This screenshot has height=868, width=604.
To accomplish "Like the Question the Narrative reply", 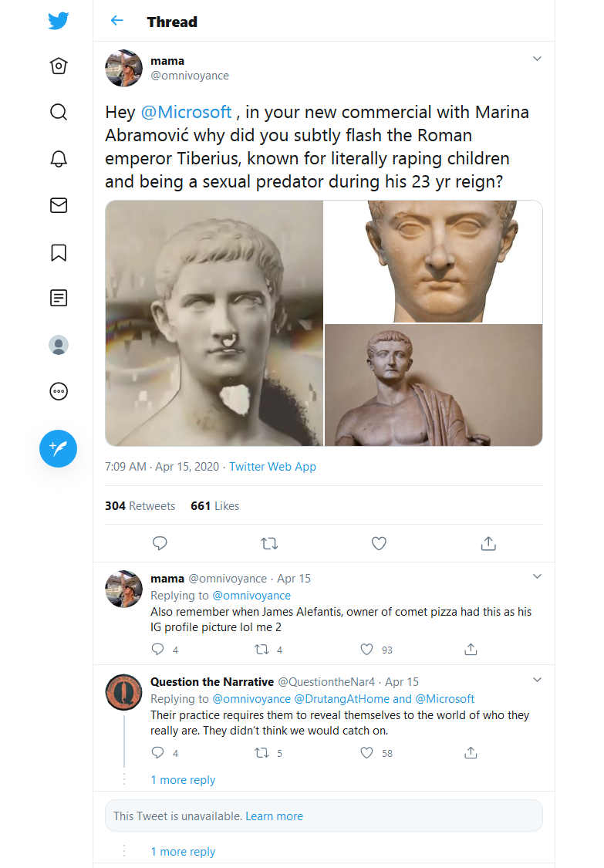I will pos(366,753).
